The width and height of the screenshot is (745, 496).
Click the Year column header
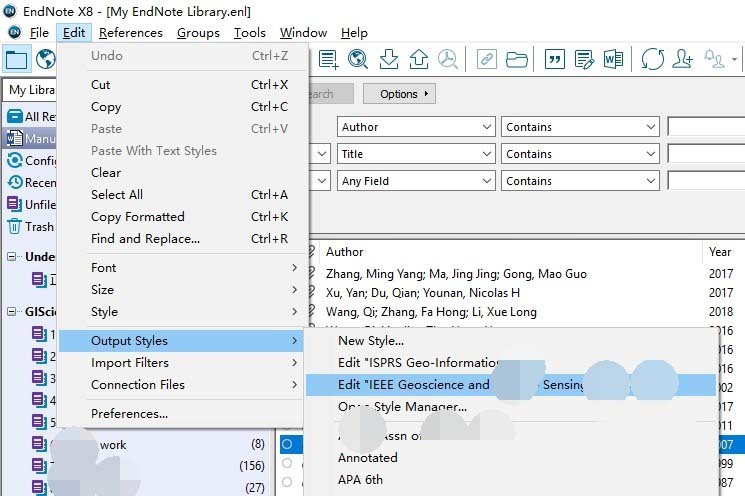tap(720, 252)
